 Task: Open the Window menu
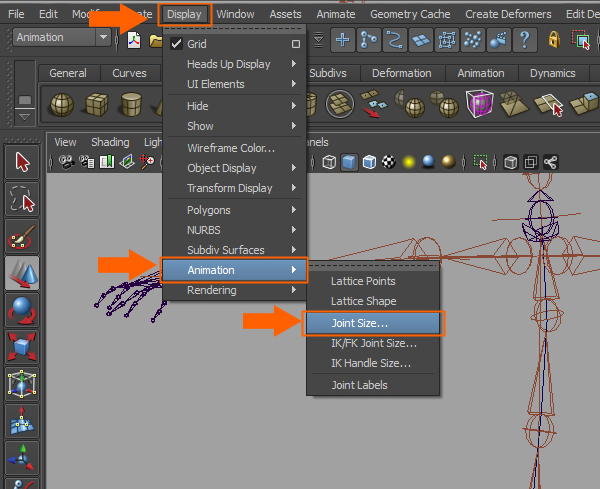[x=235, y=14]
